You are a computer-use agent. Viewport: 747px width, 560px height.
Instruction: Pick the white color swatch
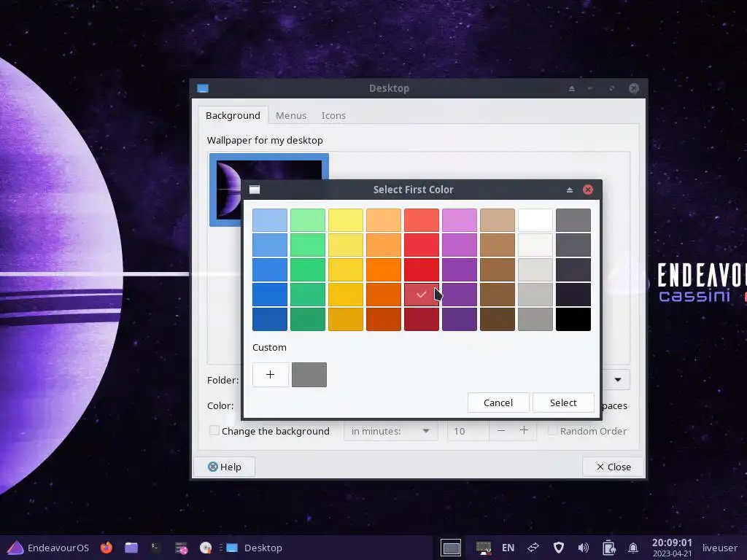pos(535,220)
